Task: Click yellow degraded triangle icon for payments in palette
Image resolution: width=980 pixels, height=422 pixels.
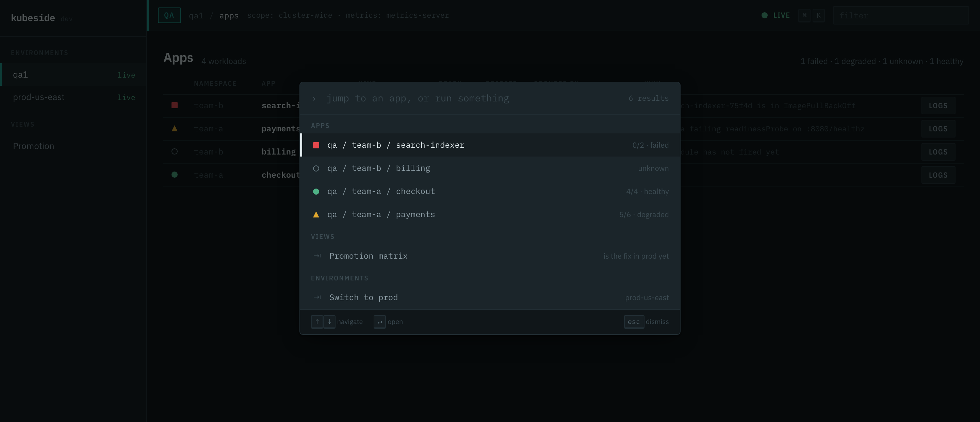Action: (x=316, y=215)
